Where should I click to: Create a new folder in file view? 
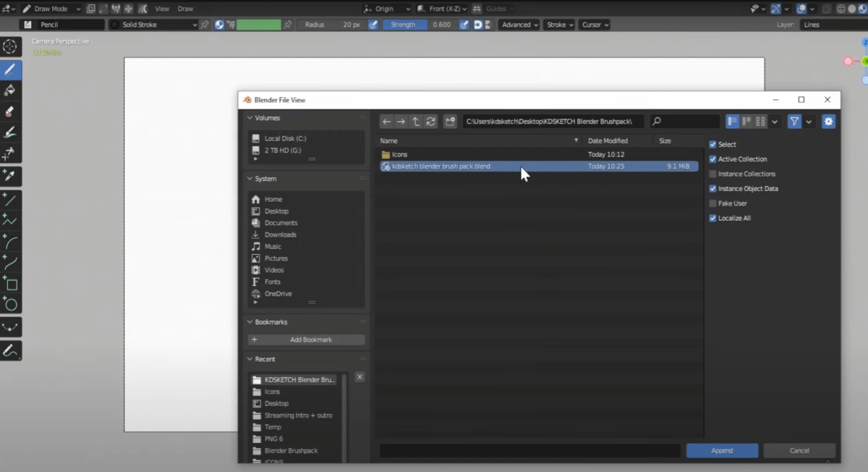(450, 122)
